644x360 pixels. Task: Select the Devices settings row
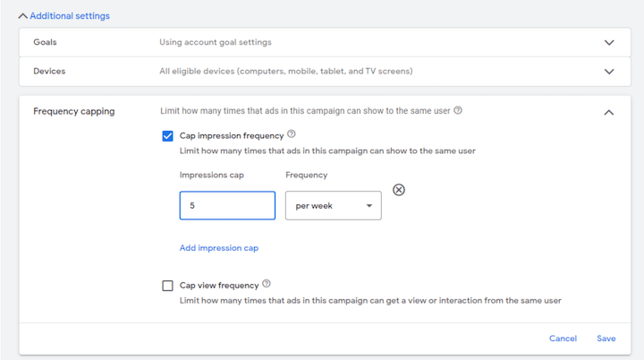click(x=325, y=71)
